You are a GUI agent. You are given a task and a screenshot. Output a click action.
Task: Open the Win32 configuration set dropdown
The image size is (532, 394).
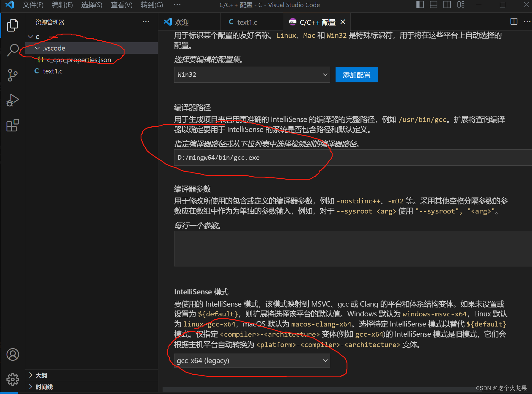[252, 75]
